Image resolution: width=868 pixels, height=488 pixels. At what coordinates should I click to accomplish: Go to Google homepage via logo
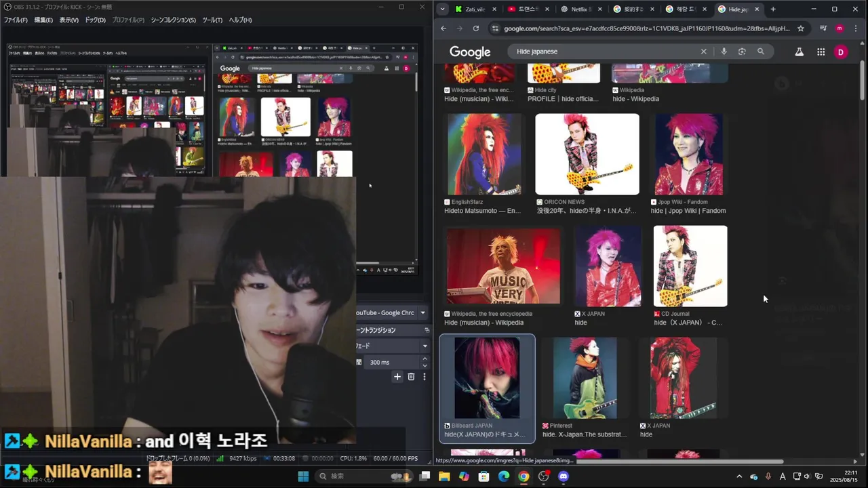(x=470, y=52)
